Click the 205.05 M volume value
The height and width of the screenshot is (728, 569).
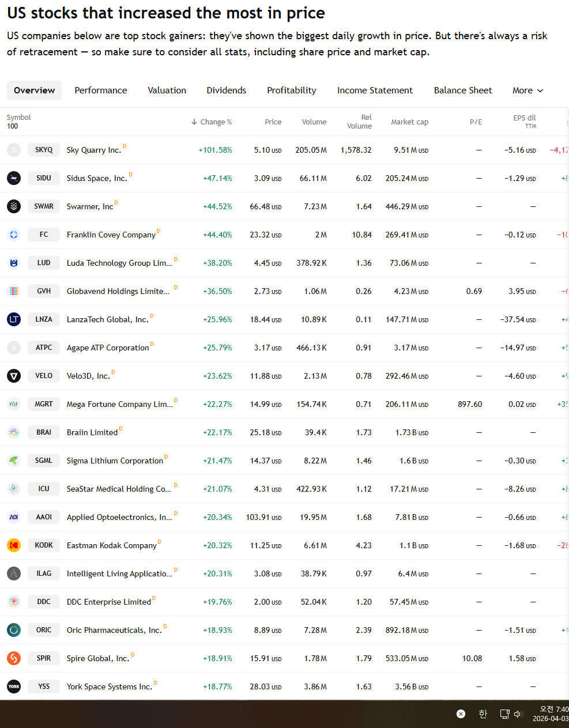pyautogui.click(x=311, y=150)
